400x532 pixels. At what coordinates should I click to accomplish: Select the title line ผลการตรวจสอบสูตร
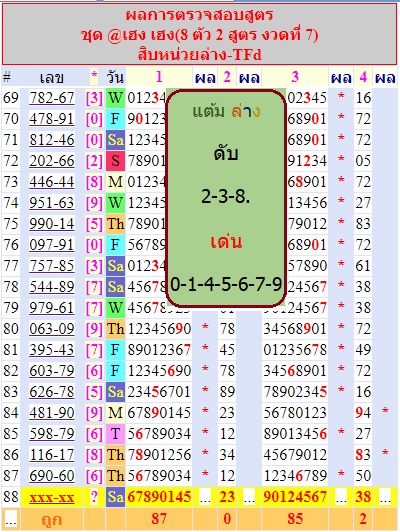click(x=199, y=15)
